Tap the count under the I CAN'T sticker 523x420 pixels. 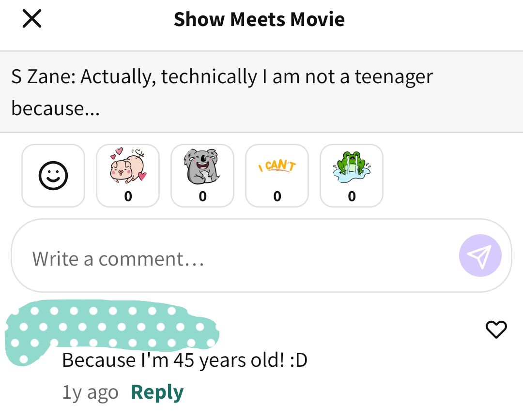point(277,196)
